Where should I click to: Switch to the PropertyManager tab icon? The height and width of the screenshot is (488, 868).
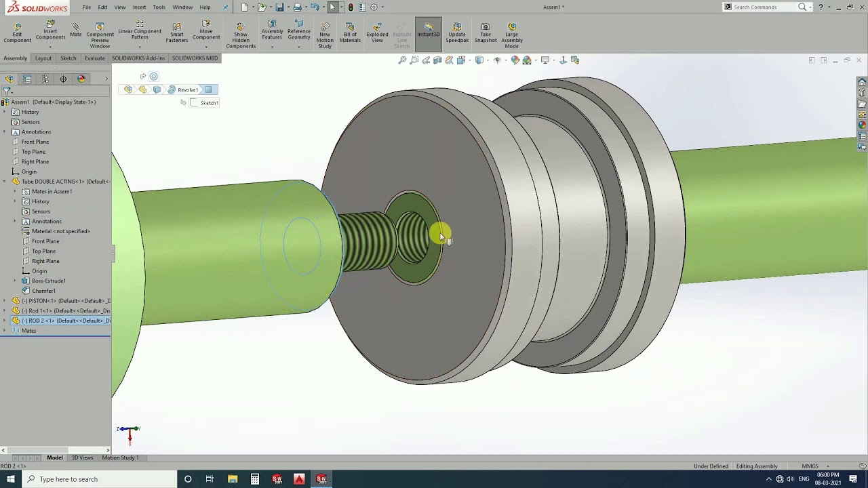27,79
